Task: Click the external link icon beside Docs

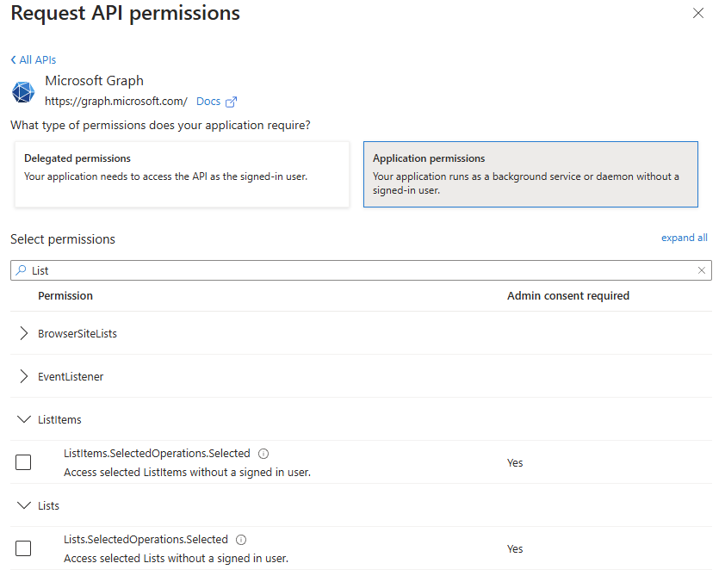Action: point(231,102)
